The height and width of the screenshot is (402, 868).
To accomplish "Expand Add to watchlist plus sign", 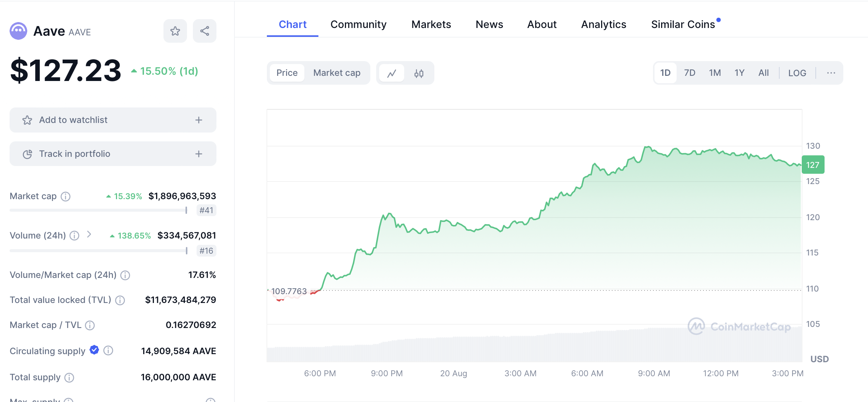I will pos(199,120).
